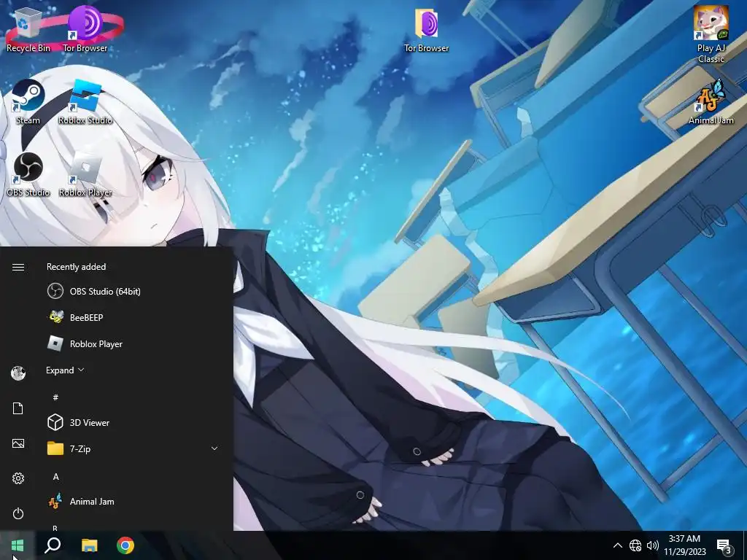Show hidden system tray icons
747x560 pixels.
click(x=617, y=545)
